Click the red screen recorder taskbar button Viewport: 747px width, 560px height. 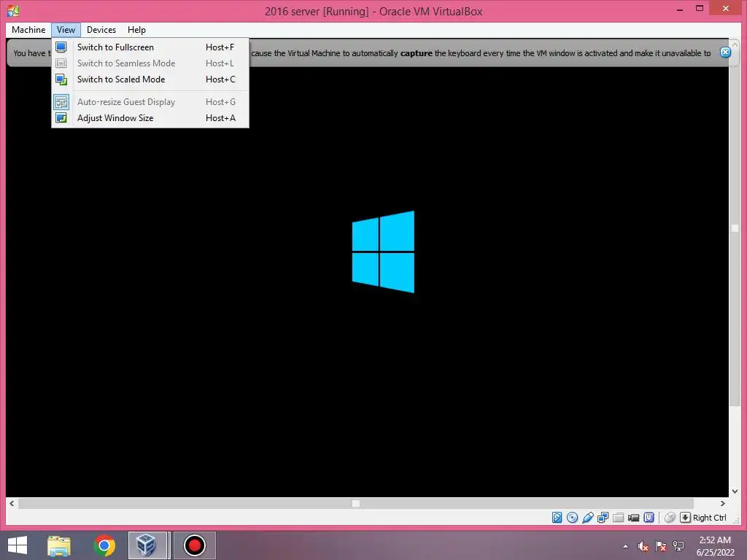pyautogui.click(x=194, y=545)
